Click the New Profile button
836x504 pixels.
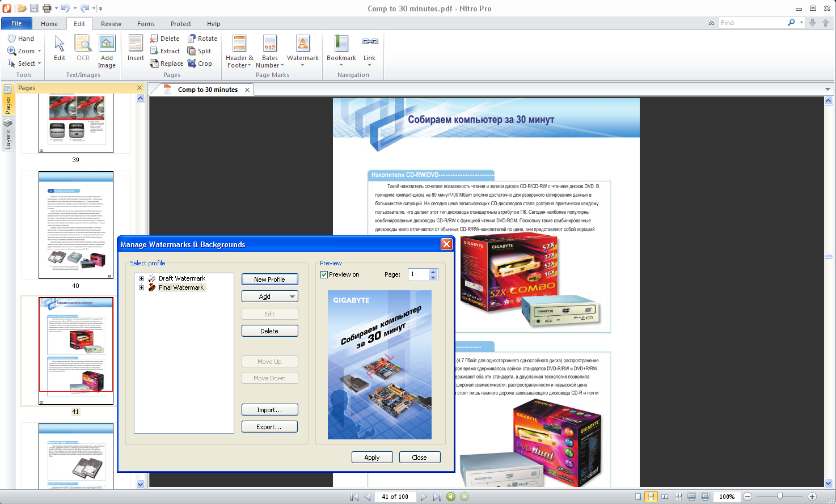point(269,279)
